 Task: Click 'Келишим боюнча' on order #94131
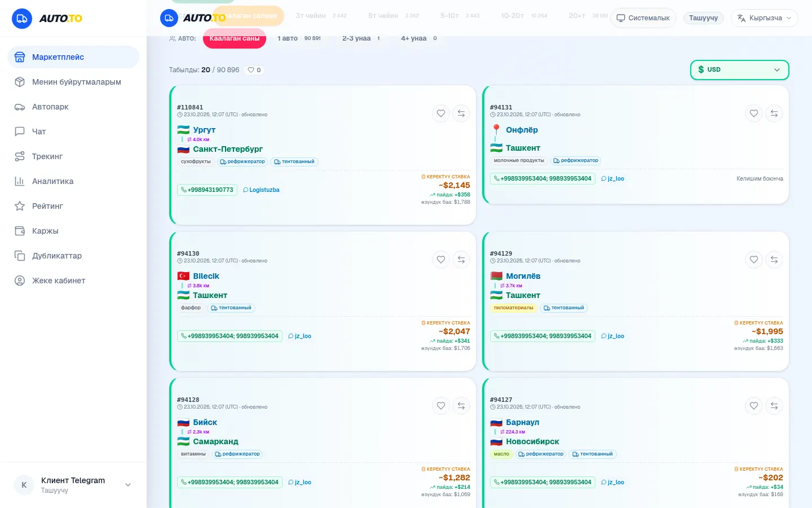pos(760,178)
